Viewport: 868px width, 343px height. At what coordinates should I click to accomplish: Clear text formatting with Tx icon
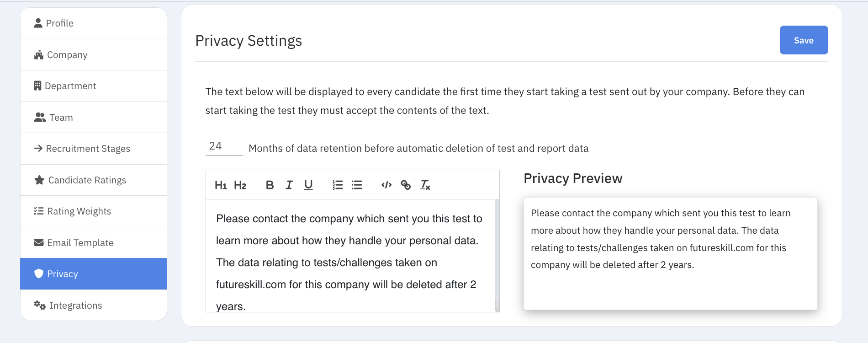point(425,185)
